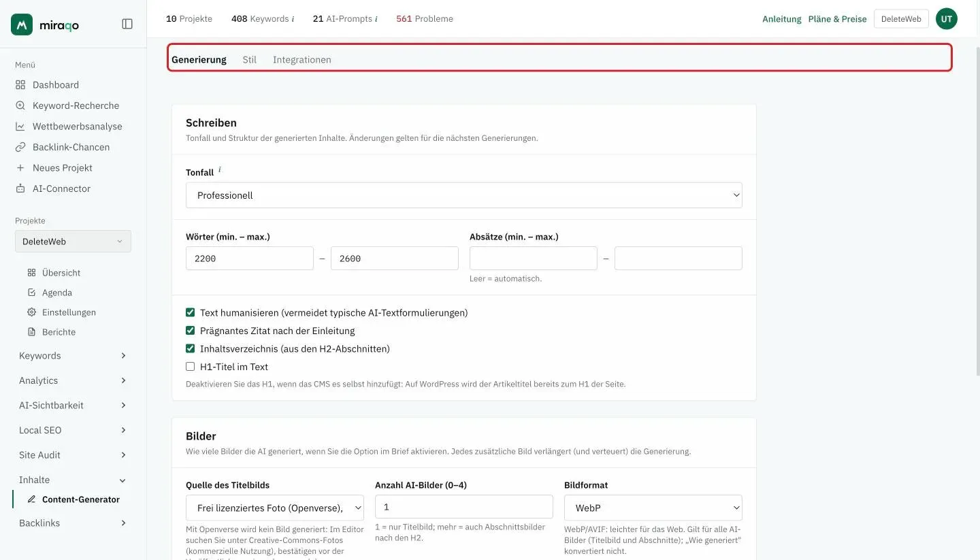Open the Anleitung link

point(782,19)
